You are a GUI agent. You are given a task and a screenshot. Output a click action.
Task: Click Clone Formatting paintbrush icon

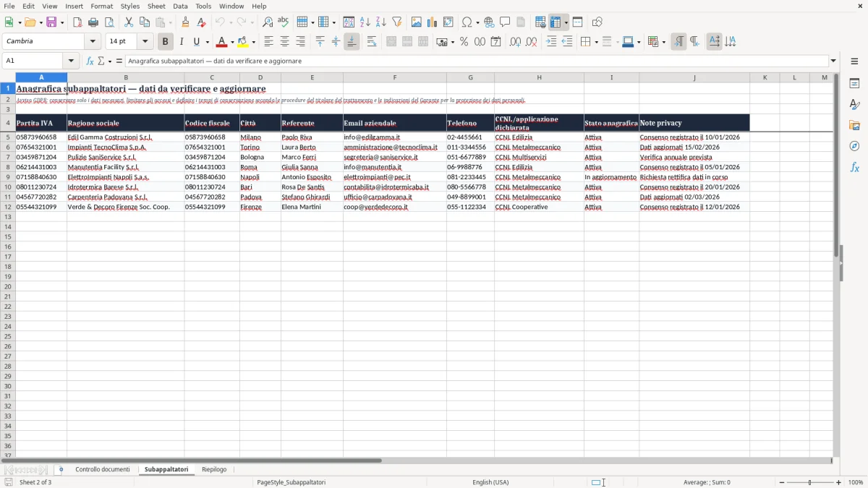(186, 22)
